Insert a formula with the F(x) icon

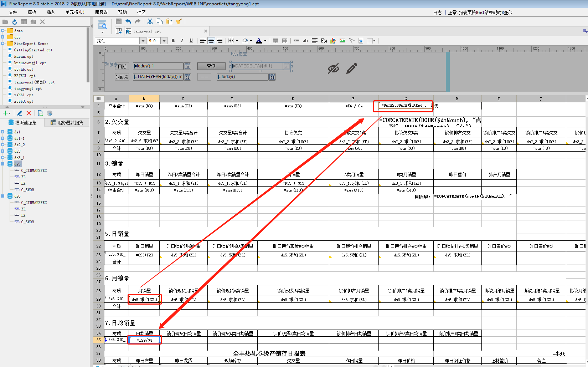[x=324, y=41]
